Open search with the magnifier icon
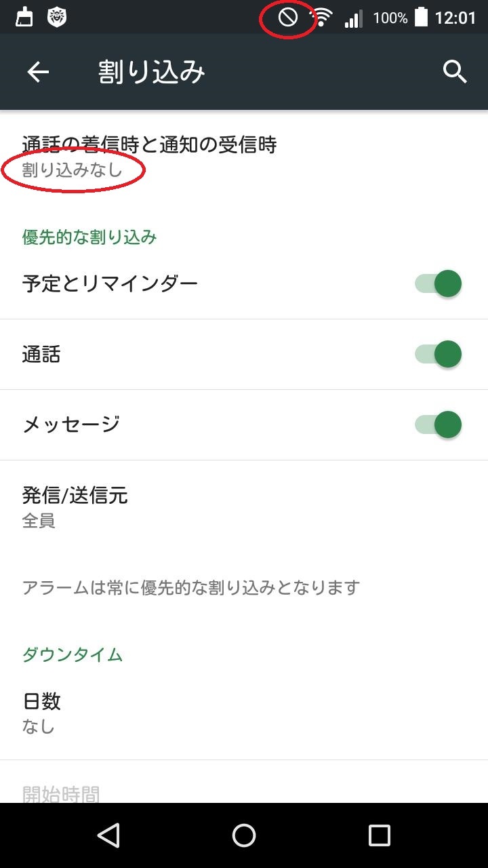 (x=455, y=72)
